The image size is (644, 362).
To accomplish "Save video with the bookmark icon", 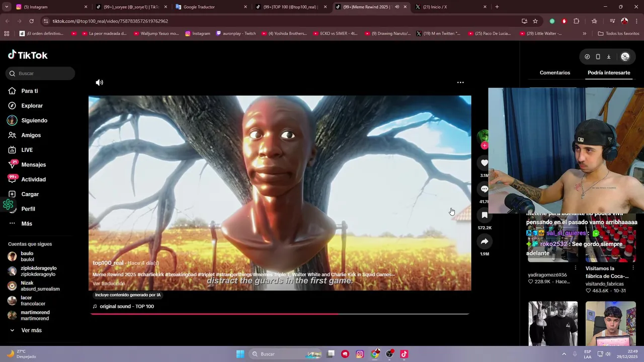I will click(485, 215).
